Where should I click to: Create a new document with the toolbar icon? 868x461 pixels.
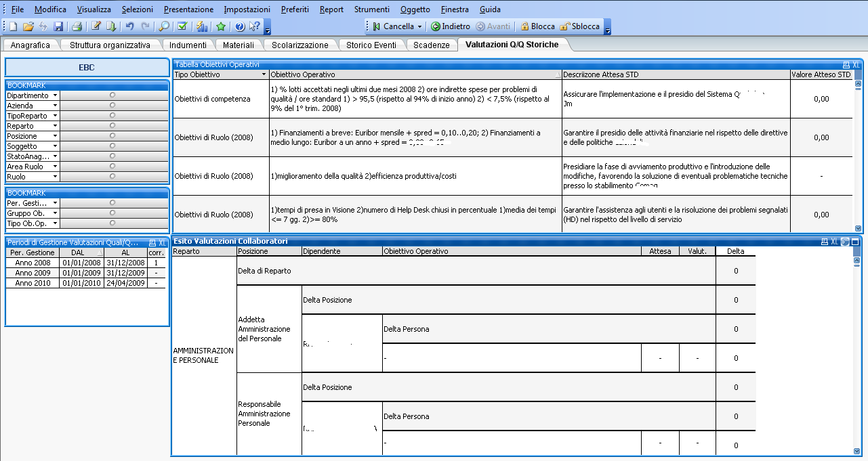pos(13,26)
